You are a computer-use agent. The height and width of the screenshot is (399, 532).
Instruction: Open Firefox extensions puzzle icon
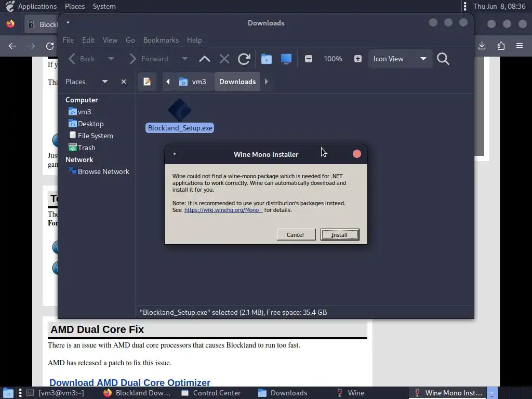(x=501, y=46)
